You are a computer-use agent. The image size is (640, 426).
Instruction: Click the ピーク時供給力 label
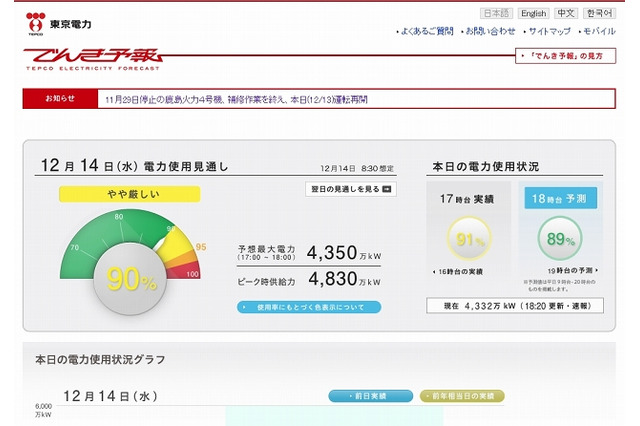(266, 282)
